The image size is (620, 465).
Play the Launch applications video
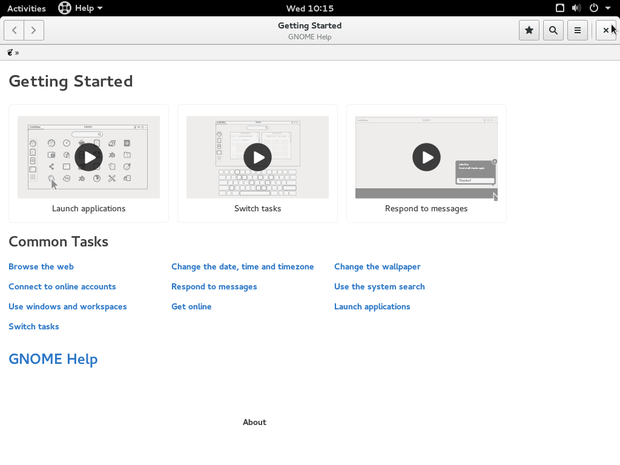click(x=89, y=157)
